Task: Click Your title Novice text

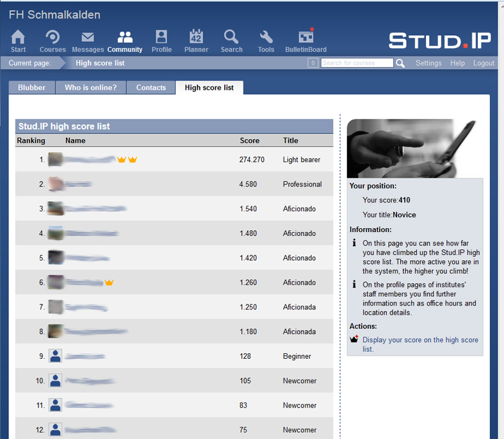Action: pyautogui.click(x=389, y=215)
